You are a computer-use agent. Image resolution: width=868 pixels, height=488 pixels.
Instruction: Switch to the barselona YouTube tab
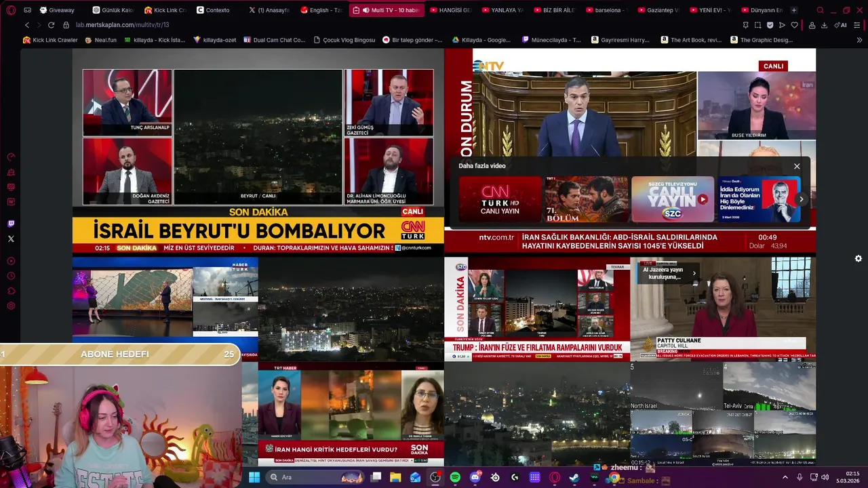[607, 10]
